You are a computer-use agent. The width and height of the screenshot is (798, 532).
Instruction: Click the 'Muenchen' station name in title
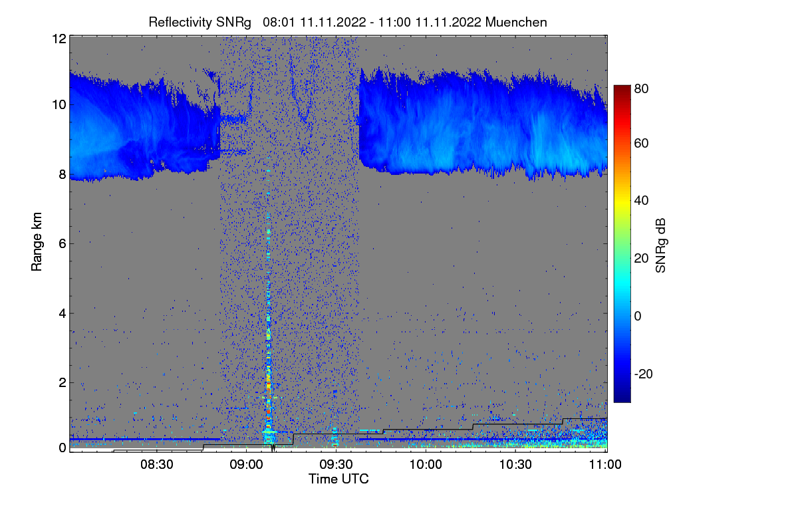517,22
